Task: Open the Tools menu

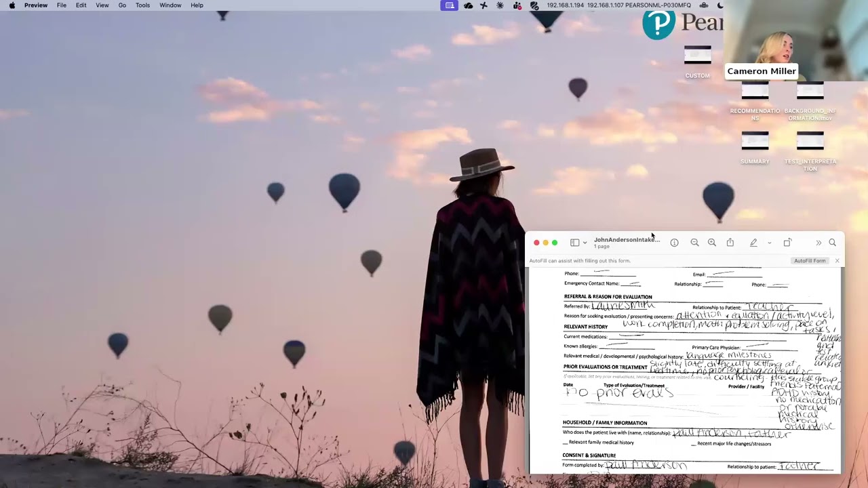Action: pyautogui.click(x=142, y=5)
